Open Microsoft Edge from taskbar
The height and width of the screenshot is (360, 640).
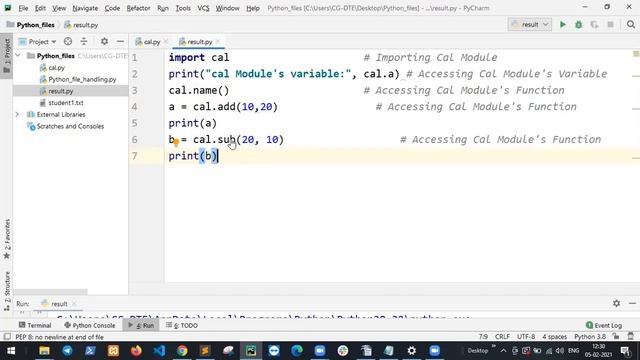coord(297,350)
